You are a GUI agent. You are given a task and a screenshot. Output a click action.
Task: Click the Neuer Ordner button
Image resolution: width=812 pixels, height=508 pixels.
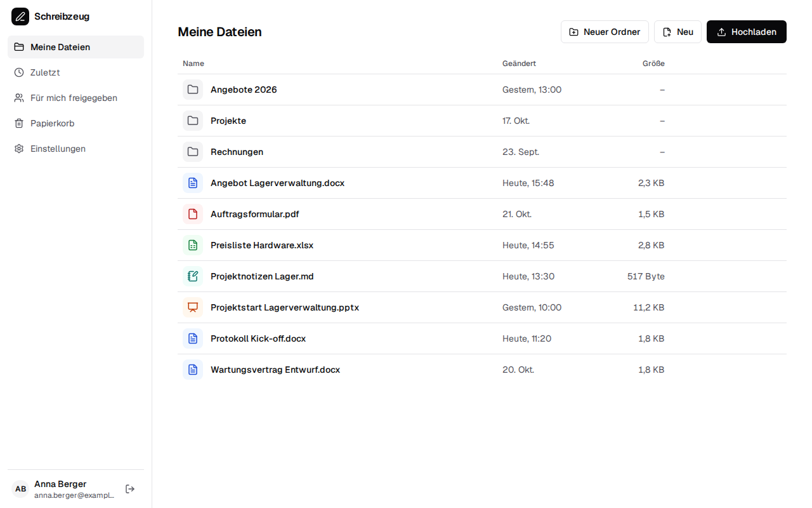tap(605, 32)
